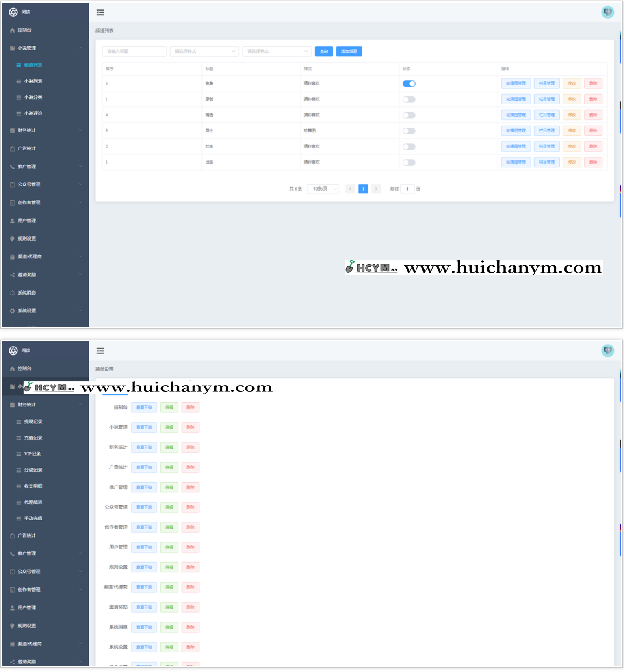
Task: Disable the status toggle for 免费 channel
Action: point(409,84)
